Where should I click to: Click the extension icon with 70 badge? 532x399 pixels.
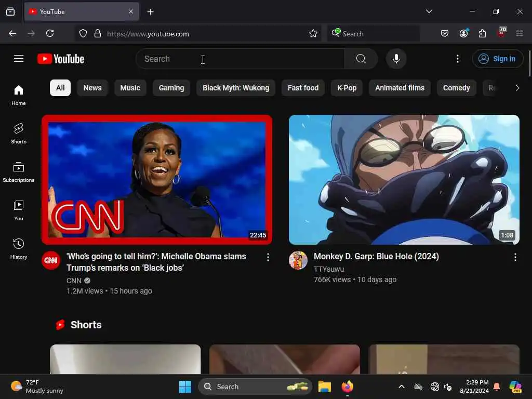(501, 33)
